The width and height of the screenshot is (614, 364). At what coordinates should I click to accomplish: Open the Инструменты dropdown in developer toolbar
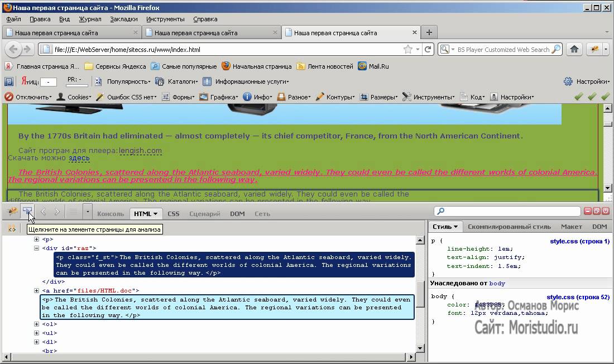point(428,97)
